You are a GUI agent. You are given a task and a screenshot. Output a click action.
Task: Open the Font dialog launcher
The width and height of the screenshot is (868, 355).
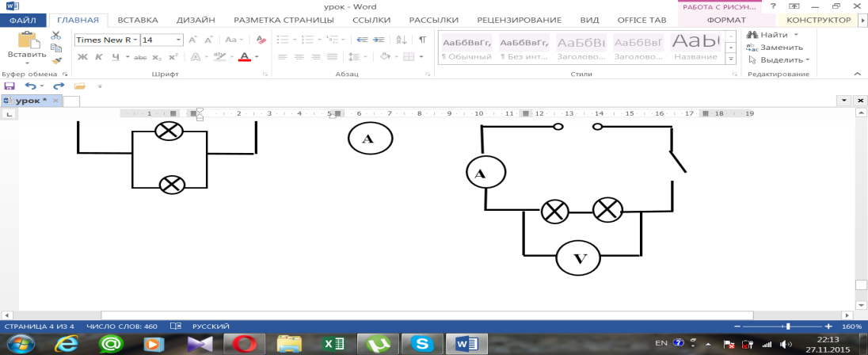pyautogui.click(x=265, y=74)
